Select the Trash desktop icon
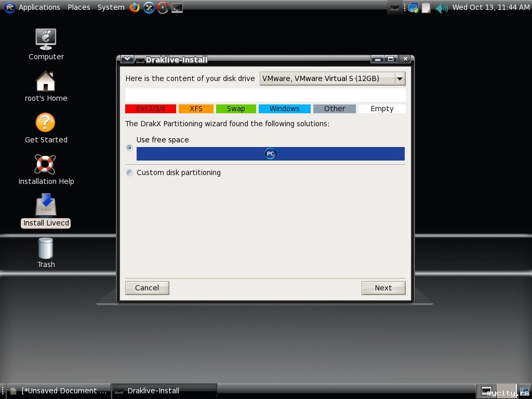Viewport: 532px width, 399px height. click(x=46, y=253)
